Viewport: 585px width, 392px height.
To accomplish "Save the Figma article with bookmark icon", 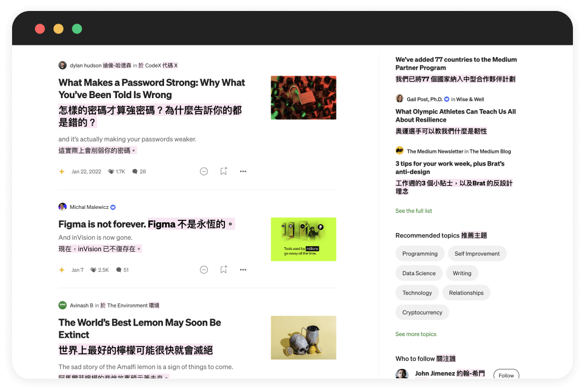I will (x=223, y=270).
